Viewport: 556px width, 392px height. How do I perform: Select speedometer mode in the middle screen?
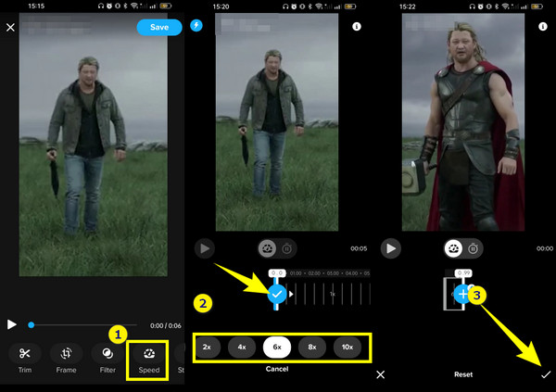pos(268,248)
